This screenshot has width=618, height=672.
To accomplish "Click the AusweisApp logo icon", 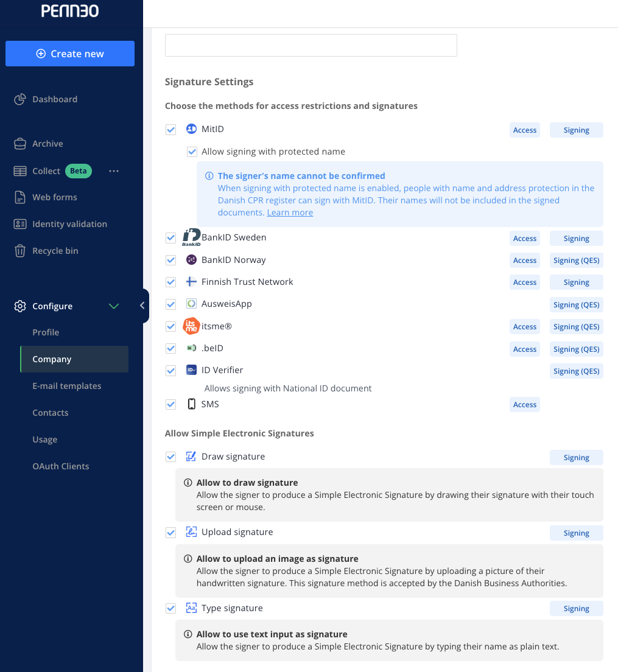I will tap(191, 304).
